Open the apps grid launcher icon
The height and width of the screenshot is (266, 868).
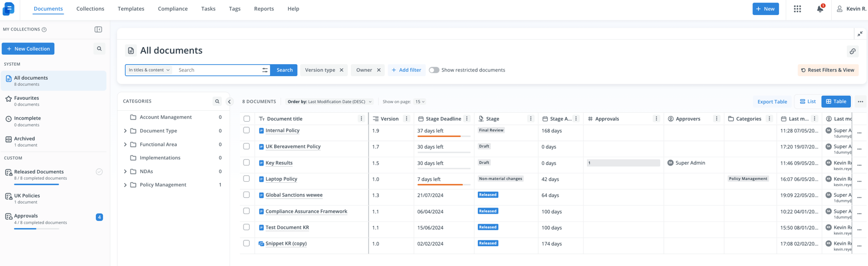click(797, 9)
